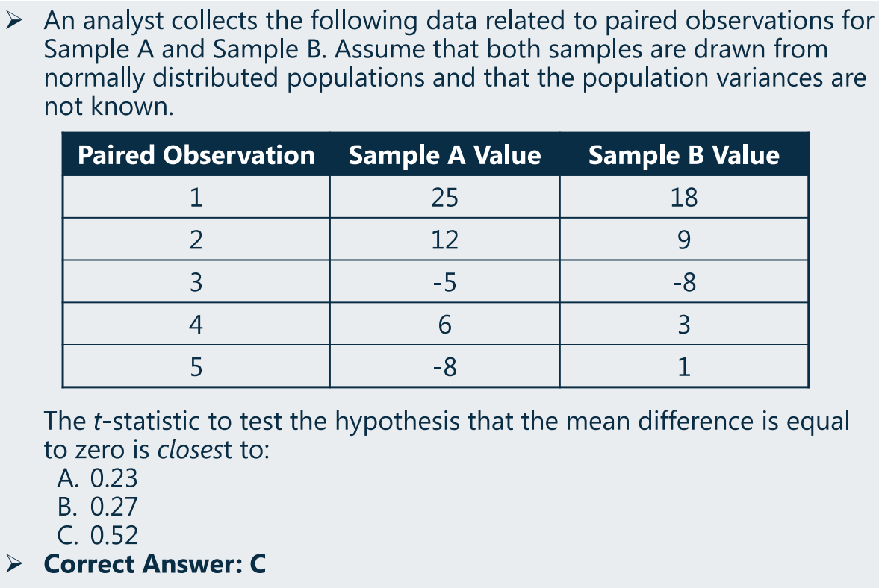This screenshot has width=879, height=588.
Task: Click Sample B value 9 cell
Action: (x=684, y=240)
